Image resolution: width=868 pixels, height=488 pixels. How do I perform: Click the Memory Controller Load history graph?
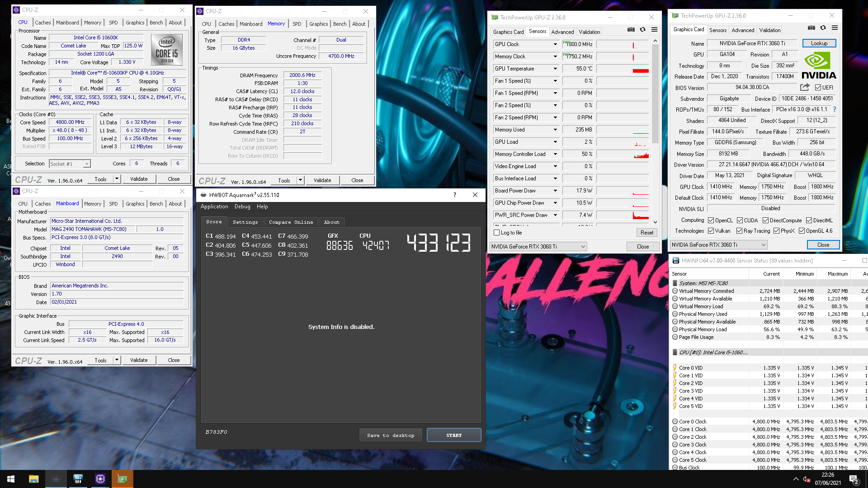click(623, 154)
